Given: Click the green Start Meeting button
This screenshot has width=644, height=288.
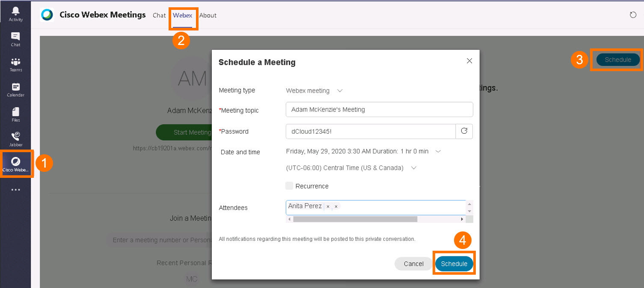Looking at the screenshot, I should pyautogui.click(x=184, y=132).
